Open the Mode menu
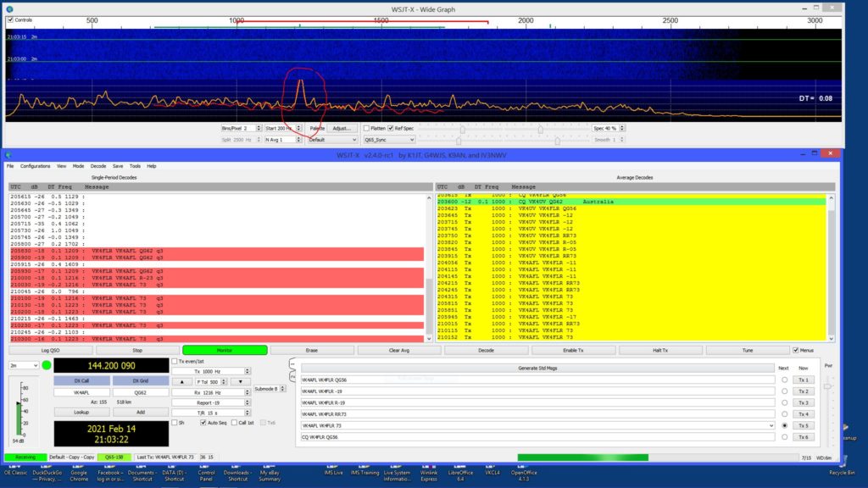Viewport: 868px width, 488px height. coord(78,166)
